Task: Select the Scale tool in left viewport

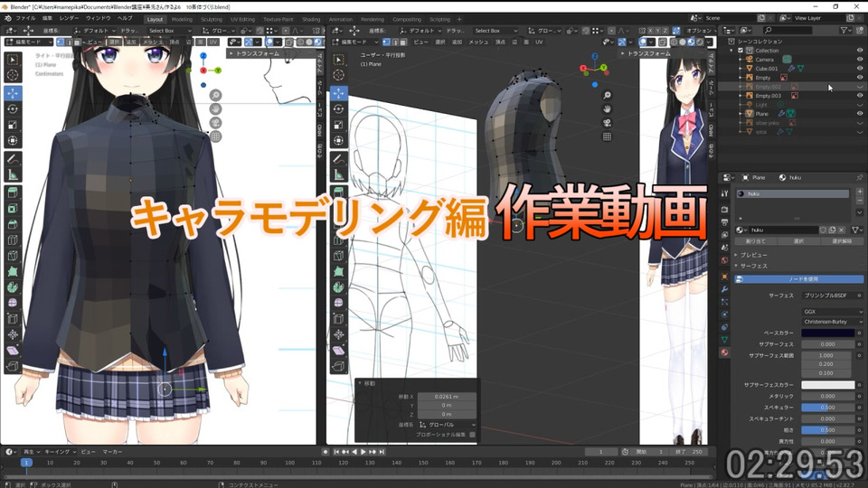Action: [13, 125]
